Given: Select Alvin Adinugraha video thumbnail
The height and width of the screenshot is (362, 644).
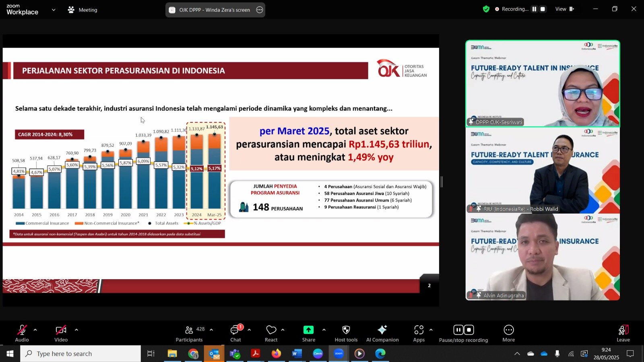Looking at the screenshot, I should point(543,257).
